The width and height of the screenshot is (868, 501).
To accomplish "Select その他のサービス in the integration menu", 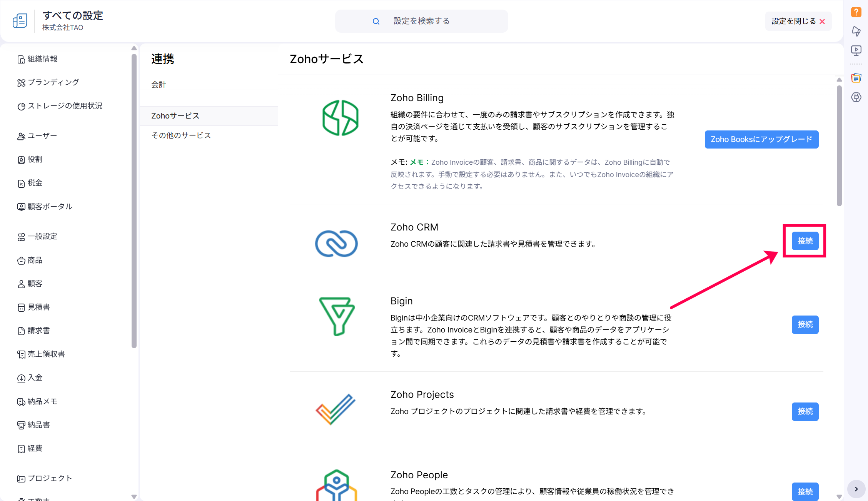I will coord(181,135).
